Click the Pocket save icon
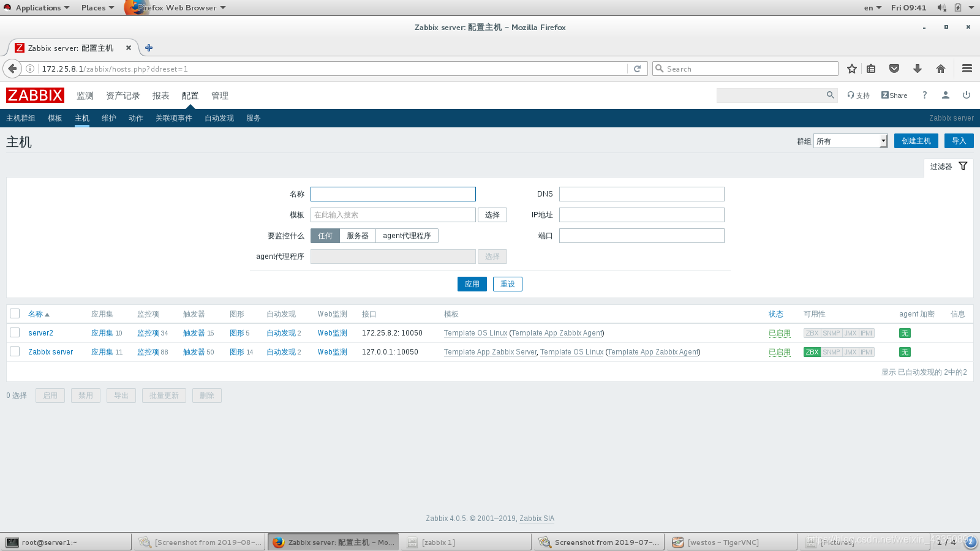The image size is (980, 551). pos(894,69)
